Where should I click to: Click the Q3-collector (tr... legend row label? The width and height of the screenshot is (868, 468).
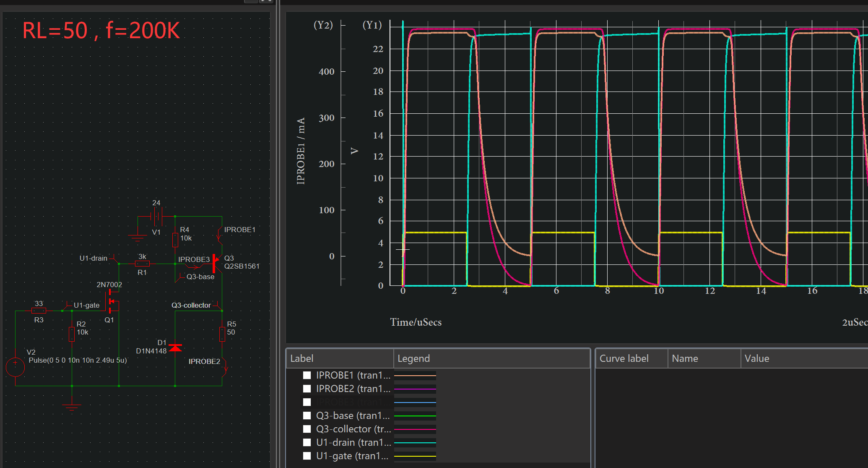[x=353, y=429]
